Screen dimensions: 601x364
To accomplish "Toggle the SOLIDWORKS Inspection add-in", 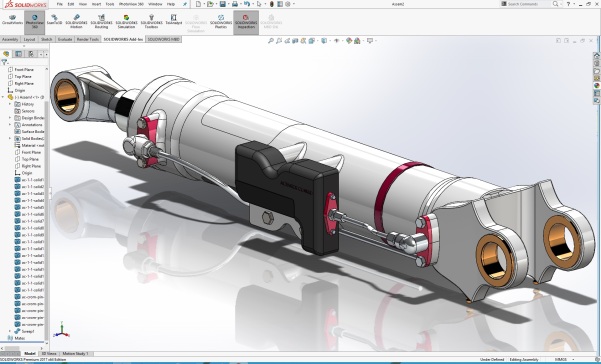I will 246,22.
